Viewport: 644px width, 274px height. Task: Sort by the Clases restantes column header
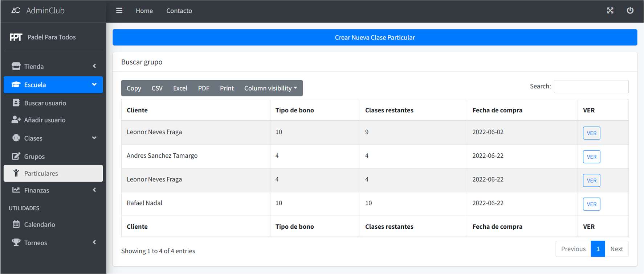[x=389, y=110]
